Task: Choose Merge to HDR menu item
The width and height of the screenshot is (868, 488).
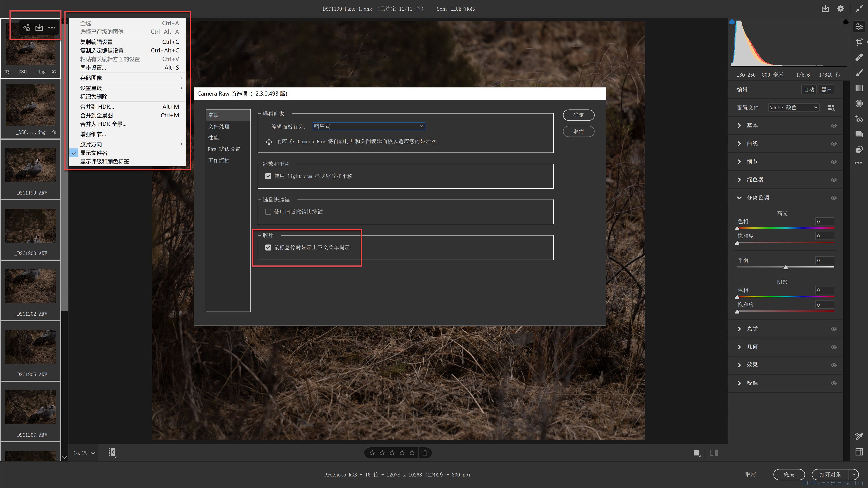Action: tap(97, 107)
